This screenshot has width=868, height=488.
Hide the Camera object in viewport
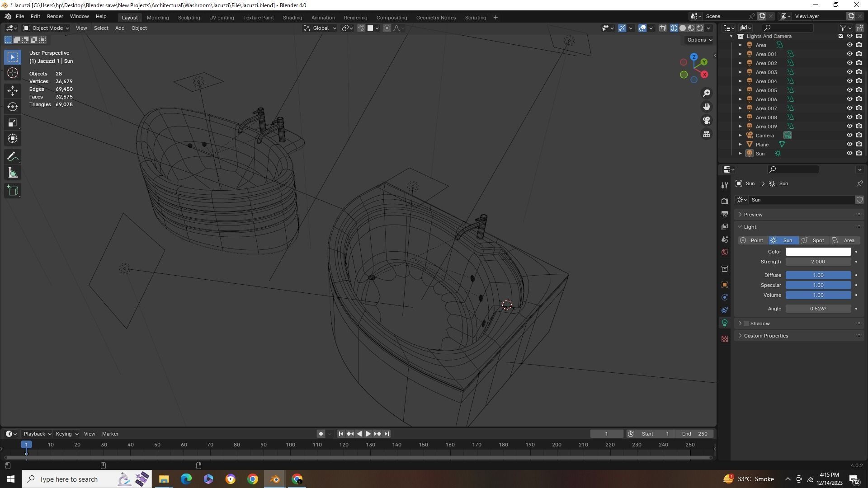[x=849, y=136]
